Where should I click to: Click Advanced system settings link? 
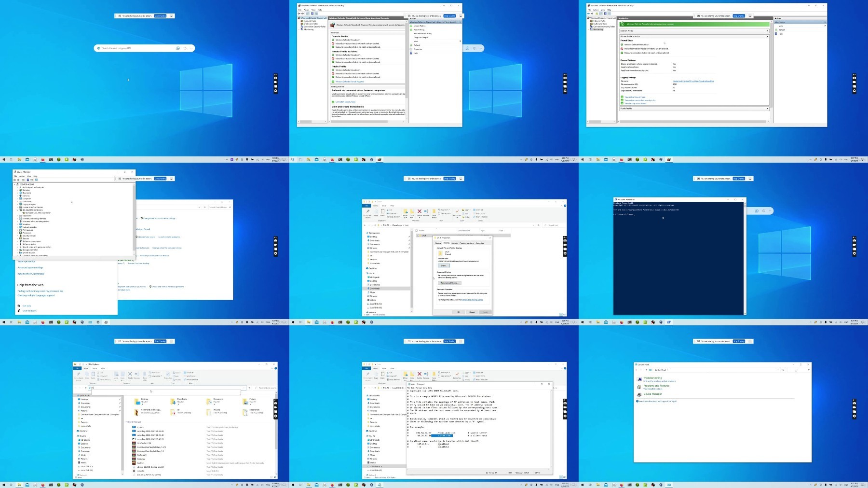(x=30, y=267)
